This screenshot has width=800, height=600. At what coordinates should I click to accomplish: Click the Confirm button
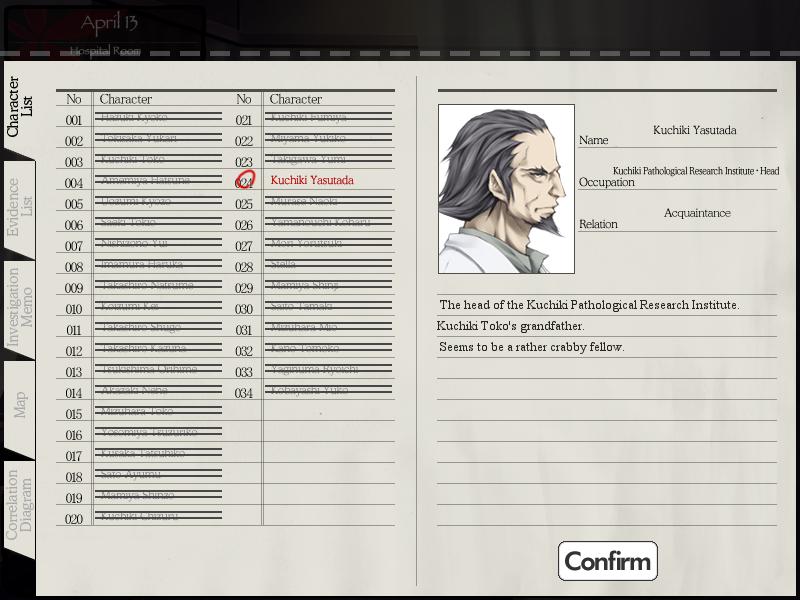(608, 561)
